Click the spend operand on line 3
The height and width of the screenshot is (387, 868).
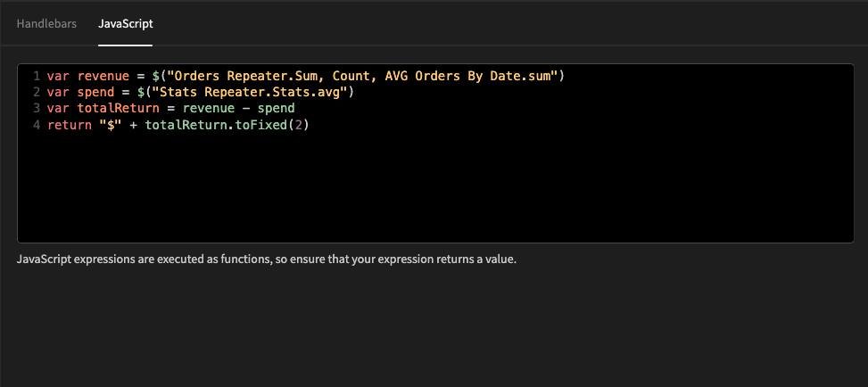276,109
